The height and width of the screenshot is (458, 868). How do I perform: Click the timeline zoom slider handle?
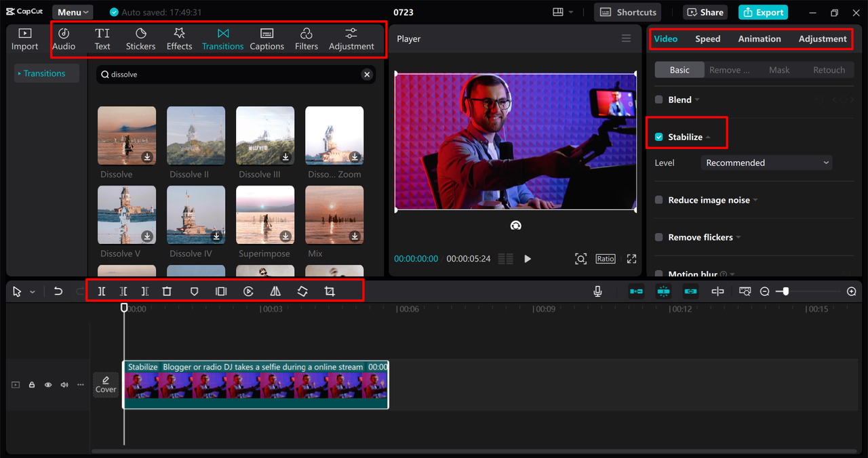click(x=785, y=291)
